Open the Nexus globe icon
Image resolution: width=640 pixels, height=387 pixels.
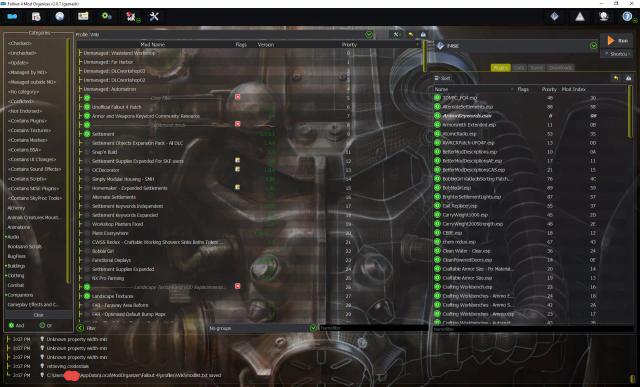pyautogui.click(x=60, y=16)
